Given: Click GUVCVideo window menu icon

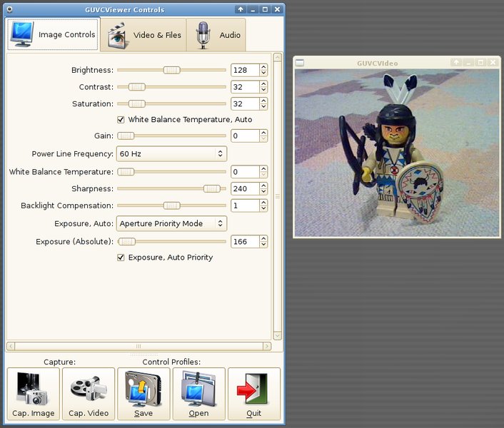Looking at the screenshot, I should tap(300, 63).
